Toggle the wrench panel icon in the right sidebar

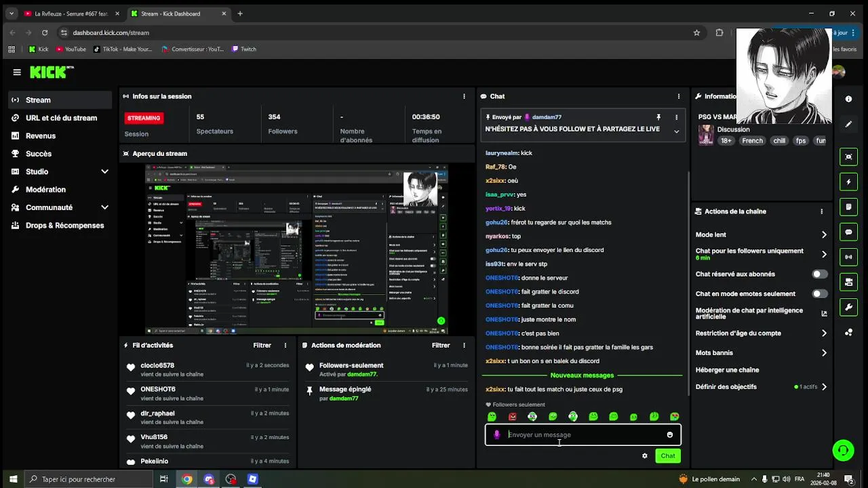click(x=848, y=307)
